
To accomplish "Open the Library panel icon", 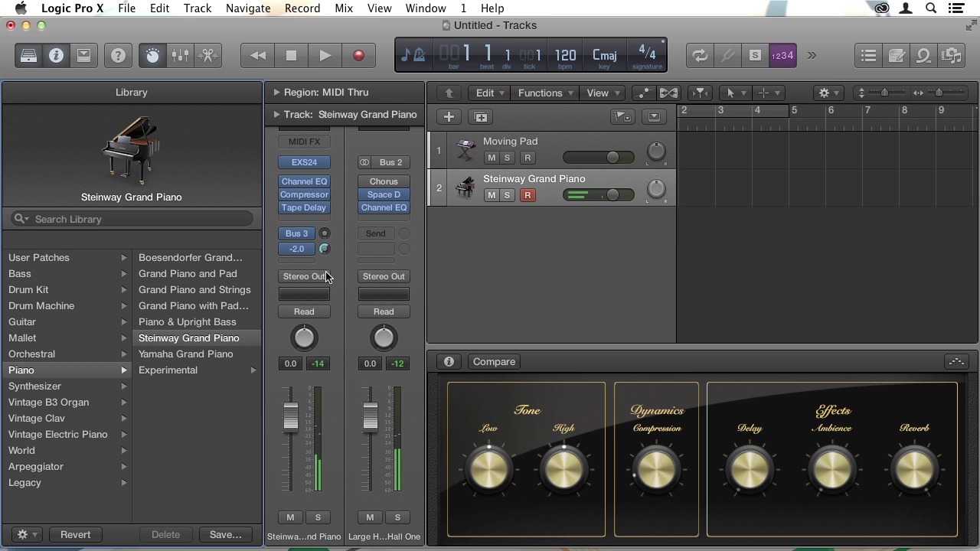I will click(28, 56).
